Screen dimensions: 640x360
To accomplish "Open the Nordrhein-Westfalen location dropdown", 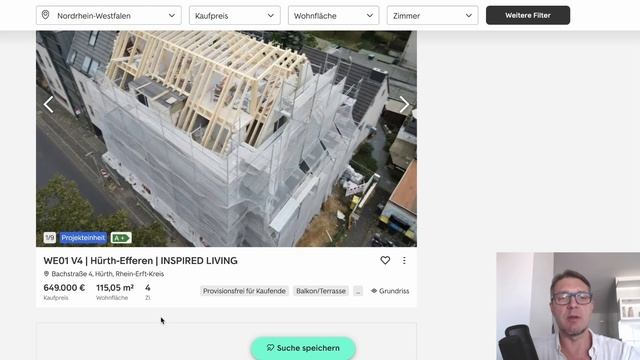I will click(x=109, y=16).
